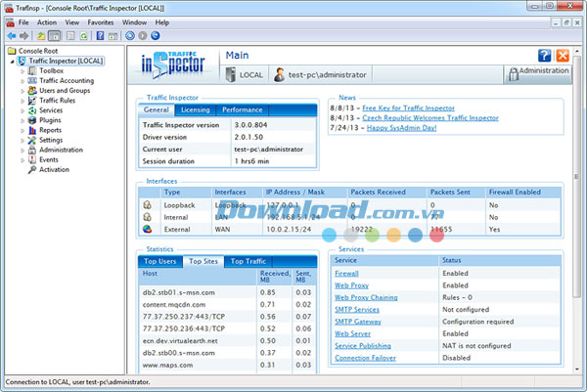Select the Reports node with the chart icon
Image resolution: width=587 pixels, height=392 pixels.
[50, 130]
